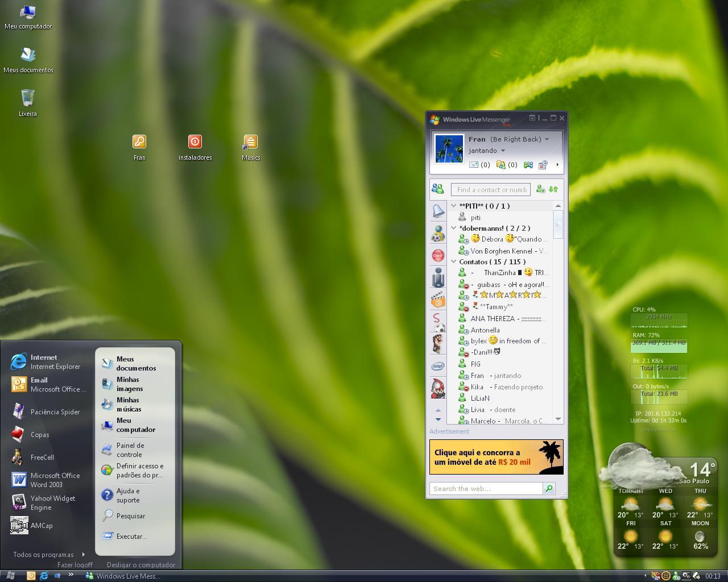Click the contact list scrollbar thumb
This screenshot has width=728, height=582.
[558, 224]
